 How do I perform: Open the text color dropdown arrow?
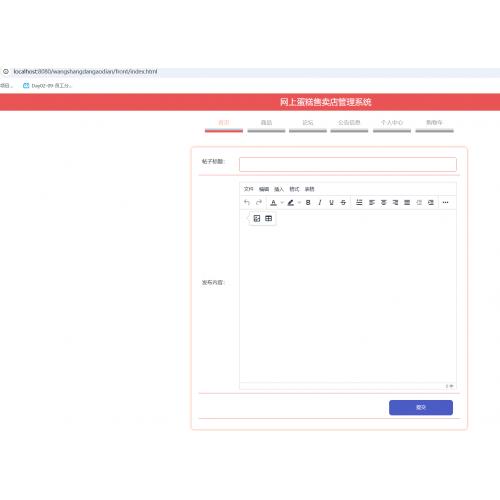[282, 202]
